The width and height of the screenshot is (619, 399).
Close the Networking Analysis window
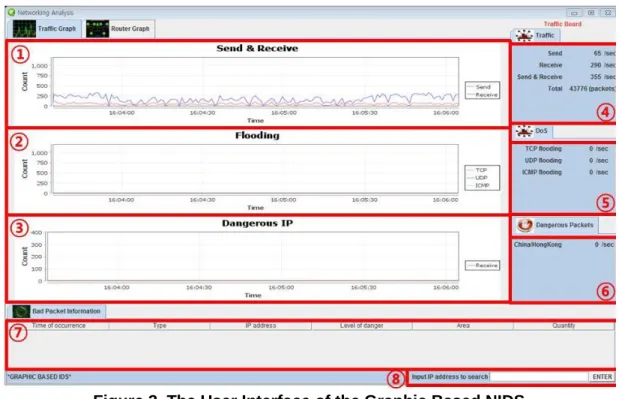click(608, 13)
